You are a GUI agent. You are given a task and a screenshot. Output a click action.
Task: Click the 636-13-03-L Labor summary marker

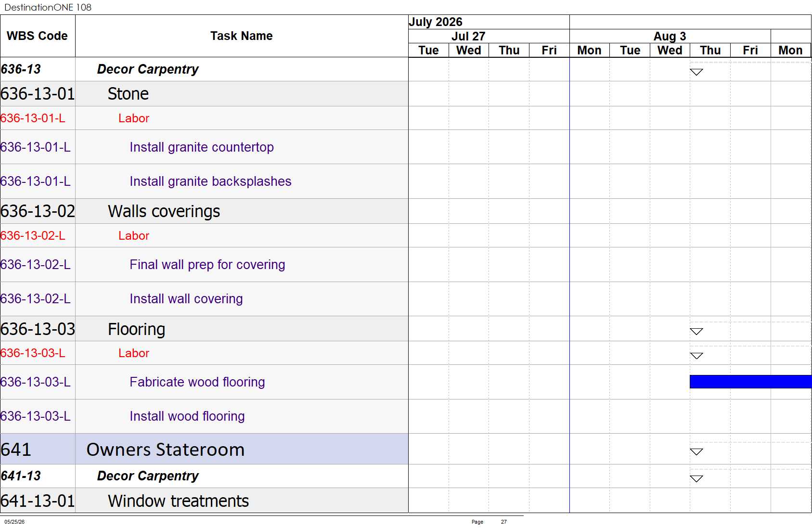pyautogui.click(x=696, y=356)
